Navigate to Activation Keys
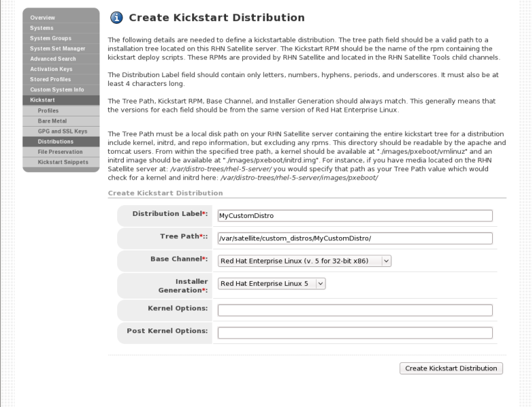The image size is (532, 407). [51, 69]
